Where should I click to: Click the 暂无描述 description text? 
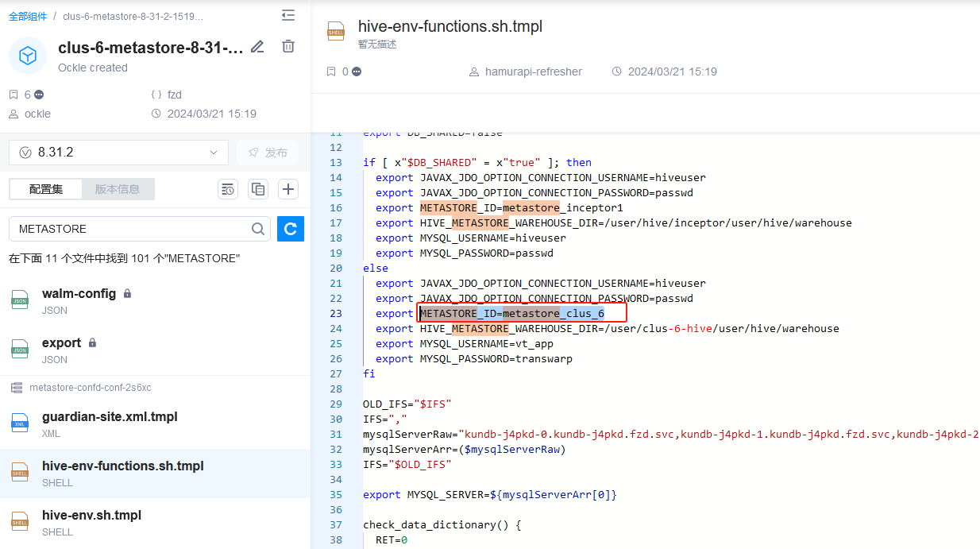377,44
